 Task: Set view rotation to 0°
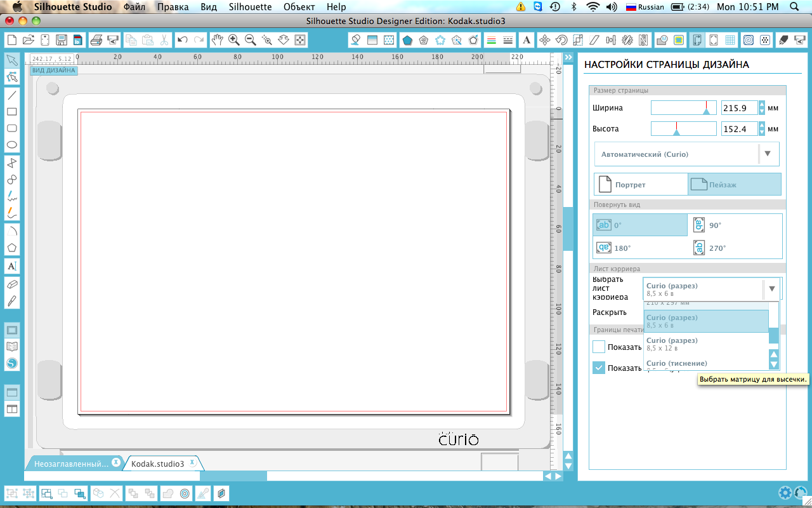tap(640, 225)
